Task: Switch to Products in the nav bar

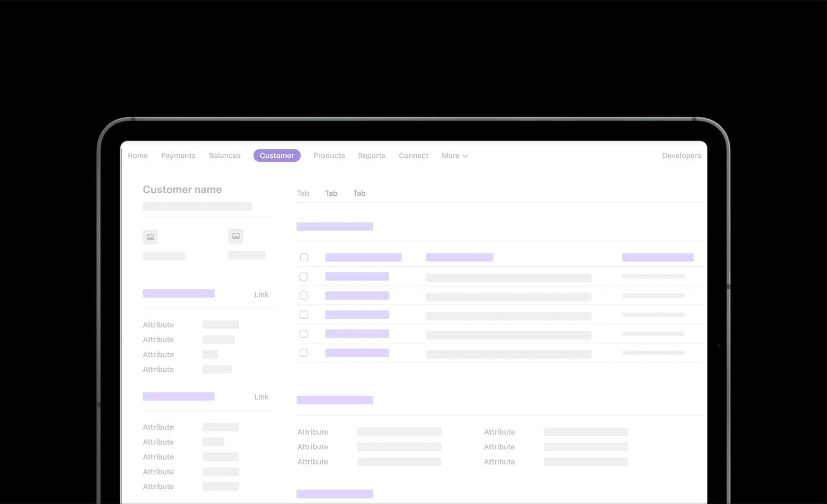Action: [329, 155]
